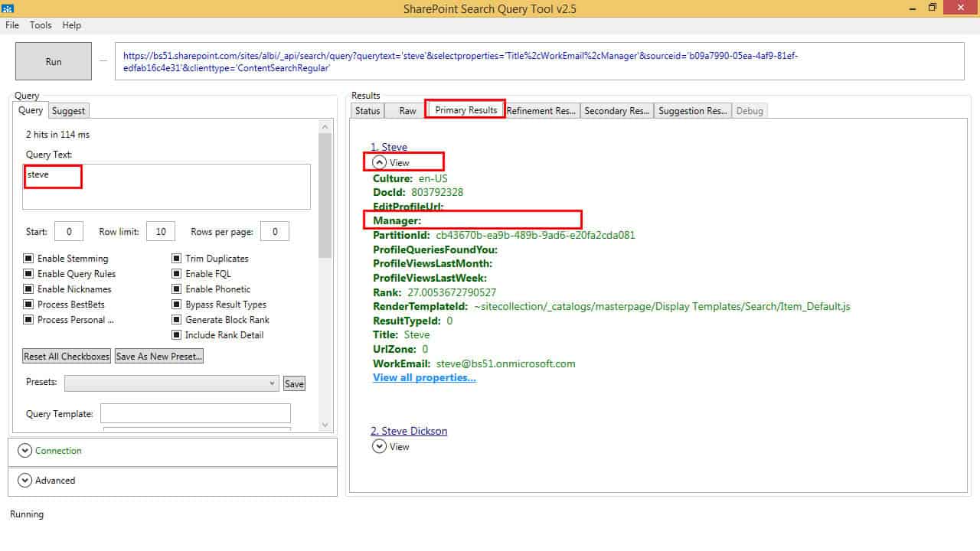Open the Tools menu
The image size is (980, 551).
pos(41,25)
